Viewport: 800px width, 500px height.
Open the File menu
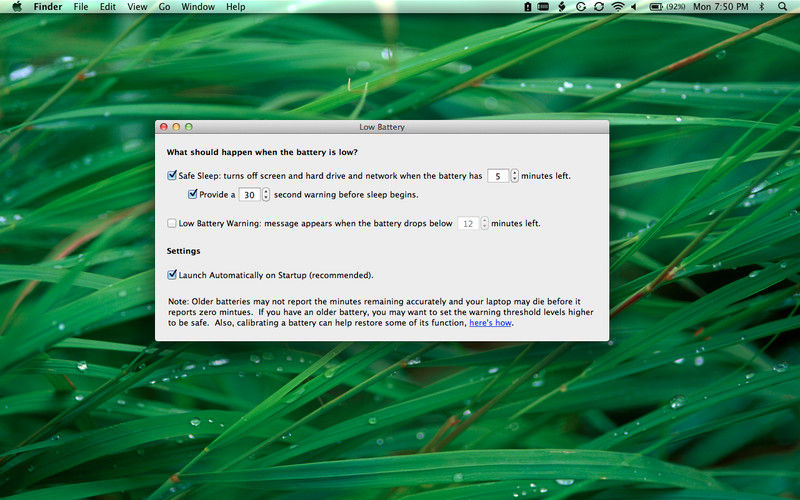(x=81, y=7)
